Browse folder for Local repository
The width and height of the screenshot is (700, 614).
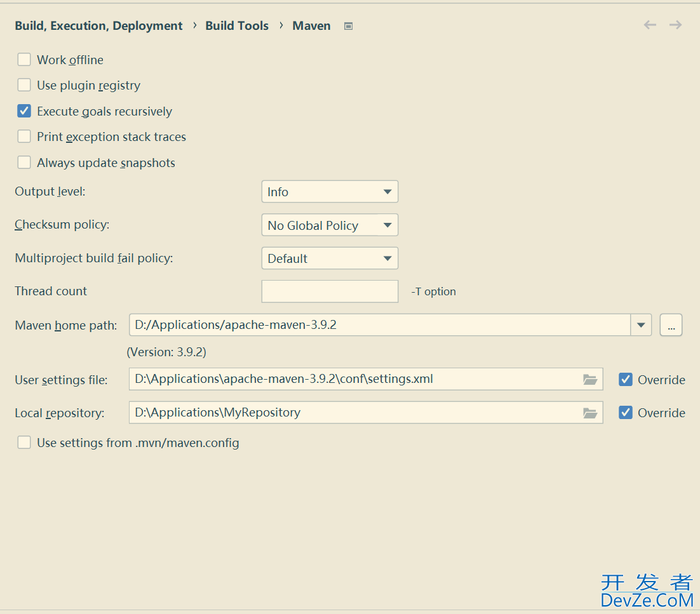(590, 413)
